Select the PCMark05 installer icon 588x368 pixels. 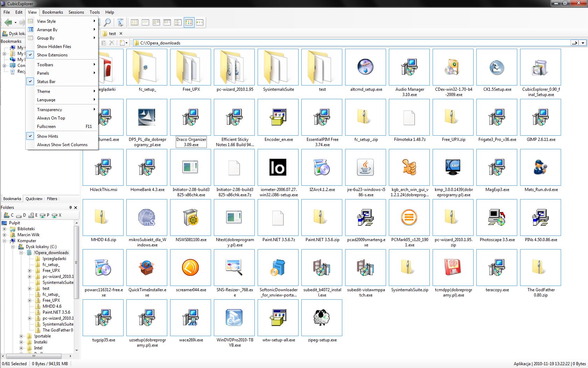pyautogui.click(x=409, y=217)
